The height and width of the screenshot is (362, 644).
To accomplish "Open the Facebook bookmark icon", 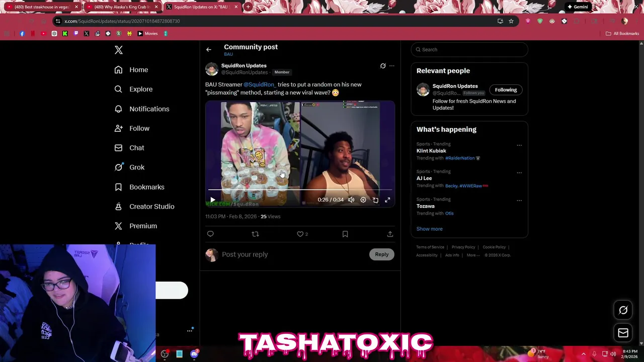I will tap(22, 34).
